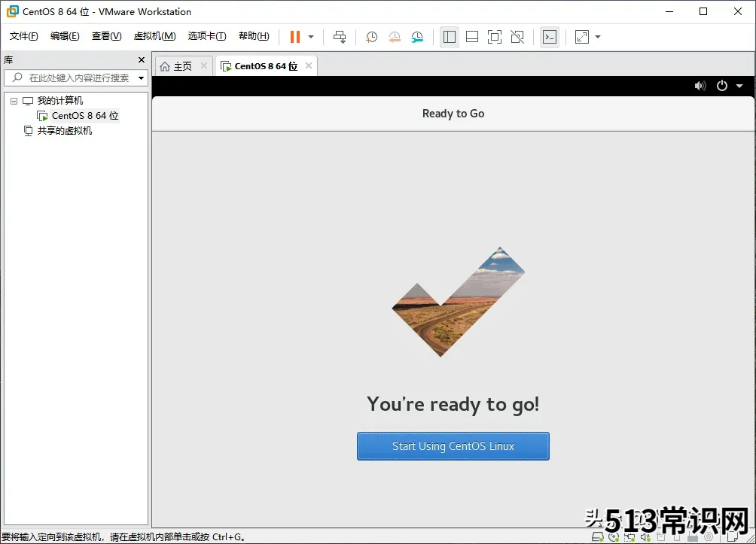The width and height of the screenshot is (756, 544).
Task: Click the guest volume speaker icon
Action: click(700, 86)
